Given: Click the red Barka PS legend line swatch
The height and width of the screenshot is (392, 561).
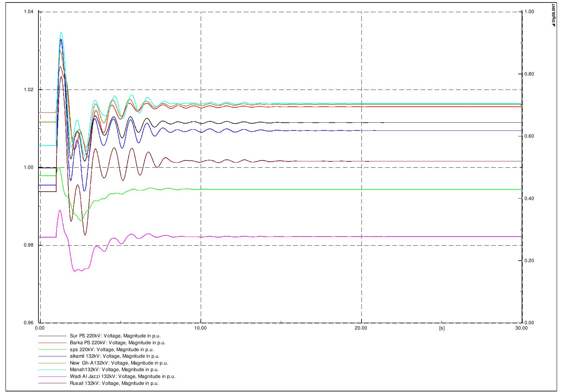Looking at the screenshot, I should point(52,343).
